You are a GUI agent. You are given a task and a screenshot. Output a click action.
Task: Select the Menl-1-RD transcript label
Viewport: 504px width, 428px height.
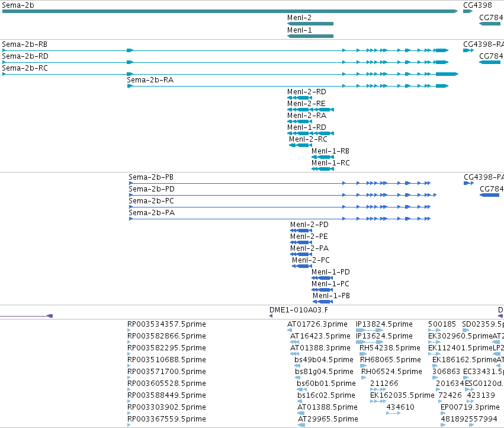[307, 127]
